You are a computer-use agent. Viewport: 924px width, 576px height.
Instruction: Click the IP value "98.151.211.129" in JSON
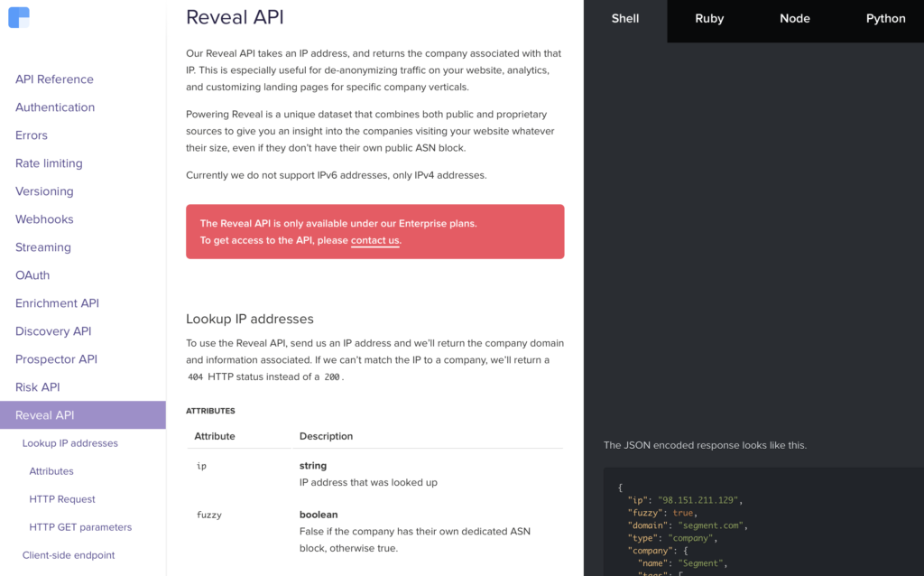[698, 500]
